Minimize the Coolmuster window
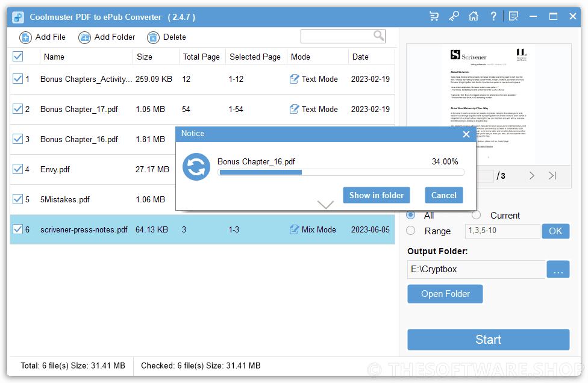 click(x=533, y=16)
